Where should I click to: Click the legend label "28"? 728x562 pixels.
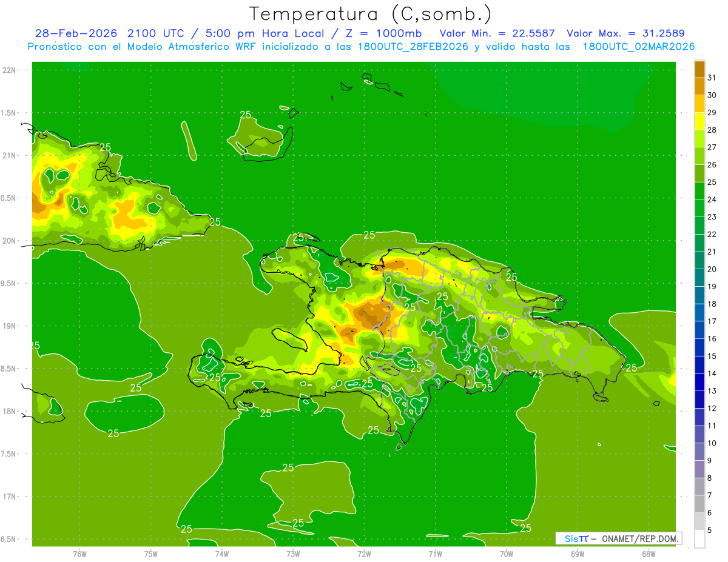(x=712, y=130)
